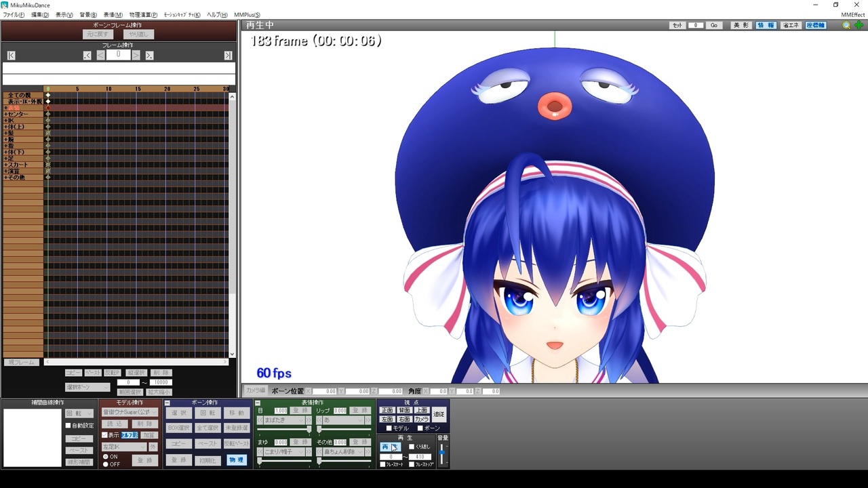
Task: Toggle the フレ・ストップ checkbox
Action: [x=412, y=464]
